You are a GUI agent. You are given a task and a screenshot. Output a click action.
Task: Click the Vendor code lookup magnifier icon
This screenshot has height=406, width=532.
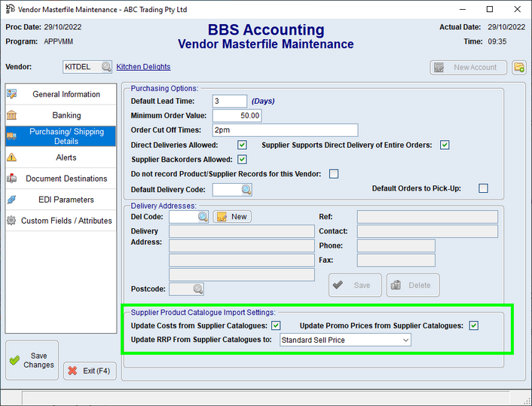coord(105,67)
